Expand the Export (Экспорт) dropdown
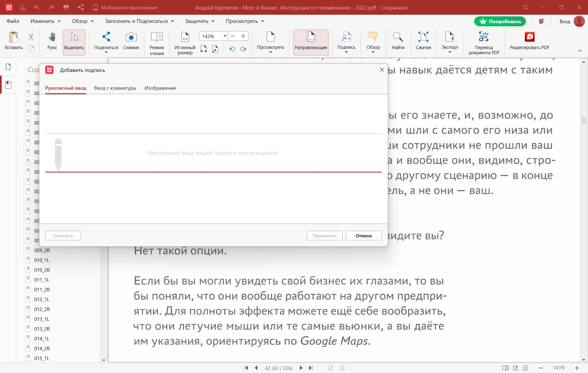Viewport: 588px width, 373px height. click(x=449, y=52)
